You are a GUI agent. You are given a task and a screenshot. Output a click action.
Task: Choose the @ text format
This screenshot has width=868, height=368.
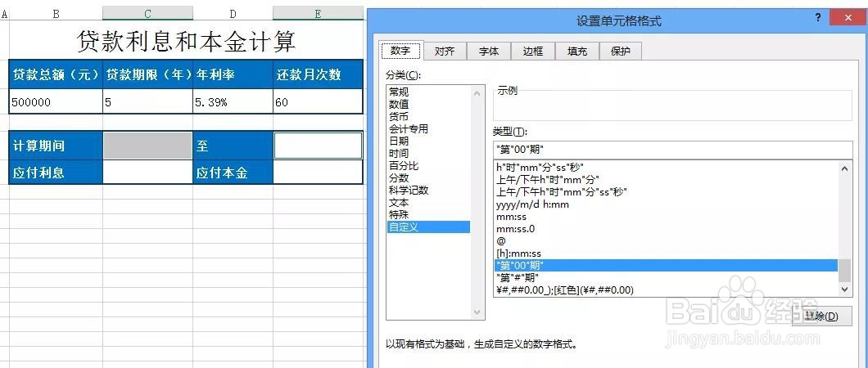coord(666,241)
